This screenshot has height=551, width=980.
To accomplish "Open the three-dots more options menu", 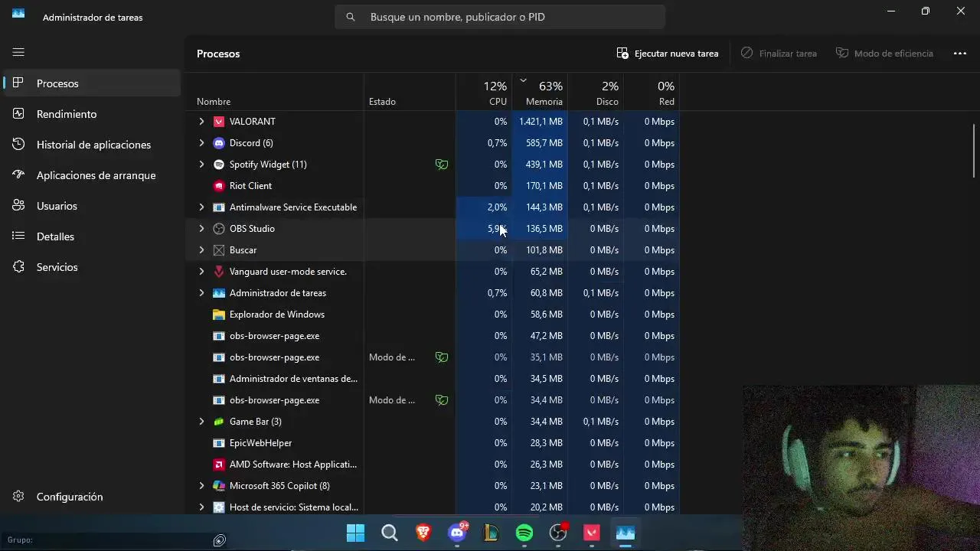I will [960, 54].
